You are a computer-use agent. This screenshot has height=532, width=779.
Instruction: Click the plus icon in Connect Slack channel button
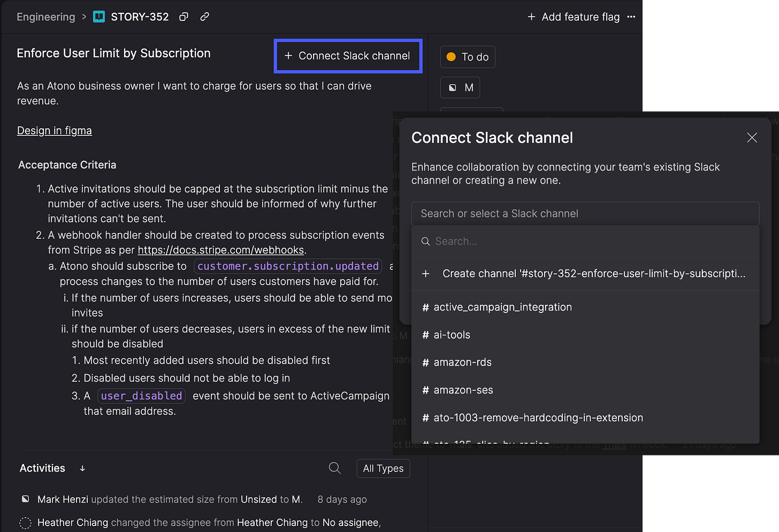pos(288,56)
